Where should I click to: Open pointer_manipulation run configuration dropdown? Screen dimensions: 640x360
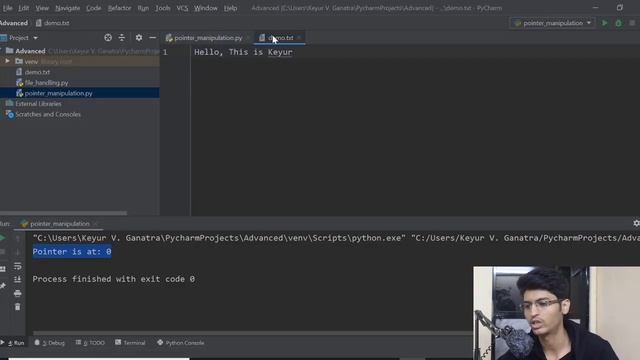[552, 23]
